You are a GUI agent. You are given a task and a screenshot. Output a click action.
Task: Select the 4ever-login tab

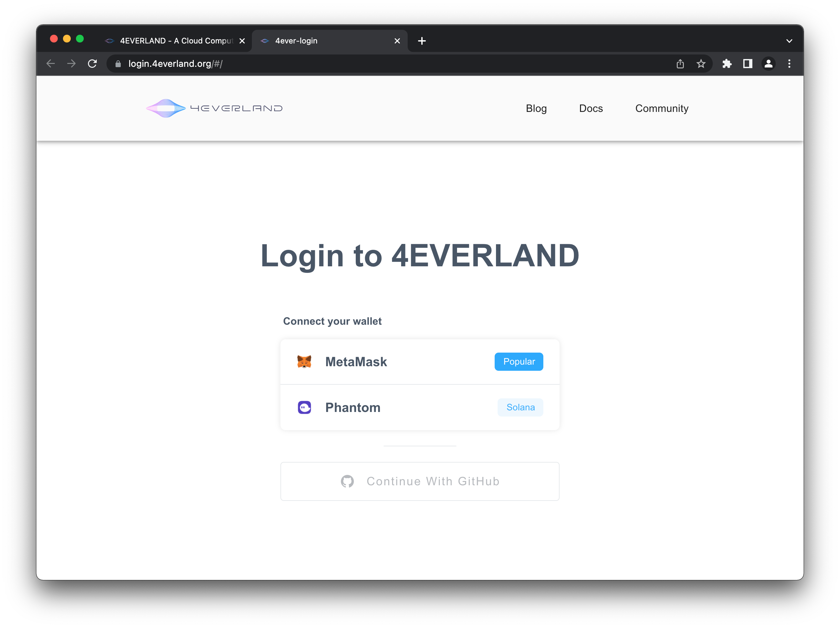coord(330,41)
